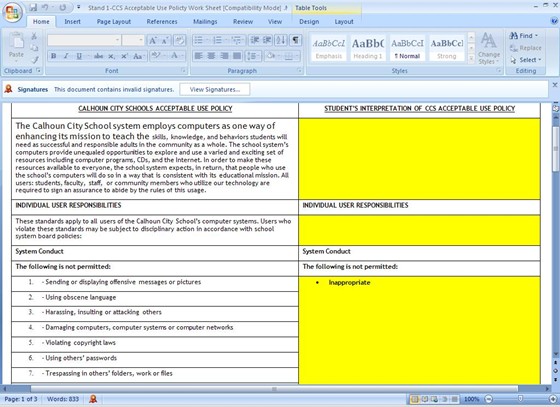This screenshot has width=560, height=407.
Task: Toggle Underline formatting
Action: tap(79, 56)
